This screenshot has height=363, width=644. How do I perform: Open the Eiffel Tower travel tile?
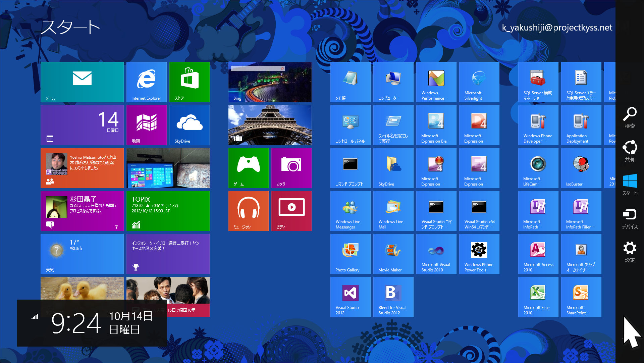point(270,125)
